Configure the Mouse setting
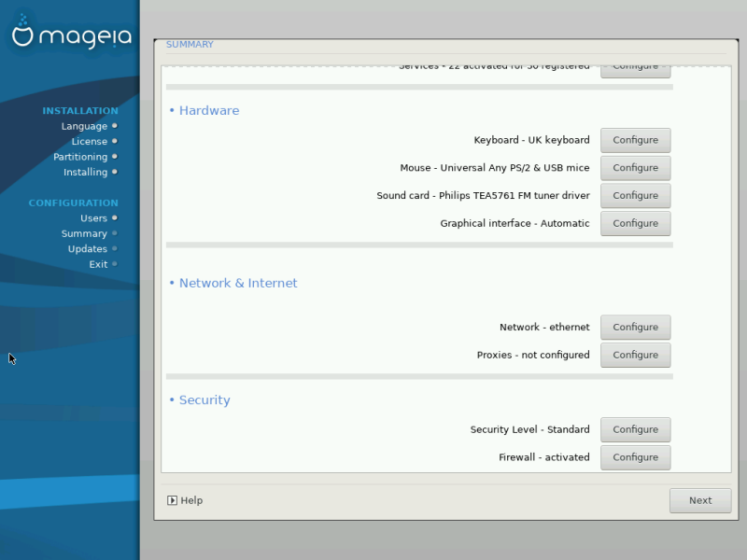This screenshot has height=560, width=747. tap(635, 168)
